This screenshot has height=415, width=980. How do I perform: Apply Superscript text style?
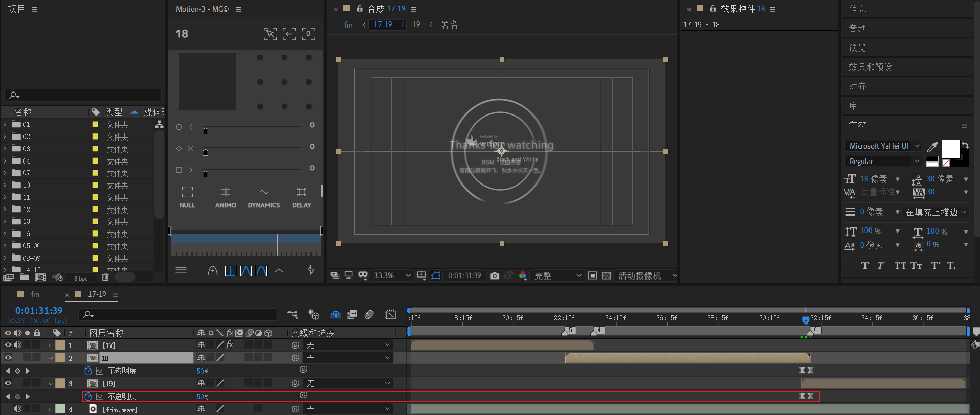[x=936, y=265]
